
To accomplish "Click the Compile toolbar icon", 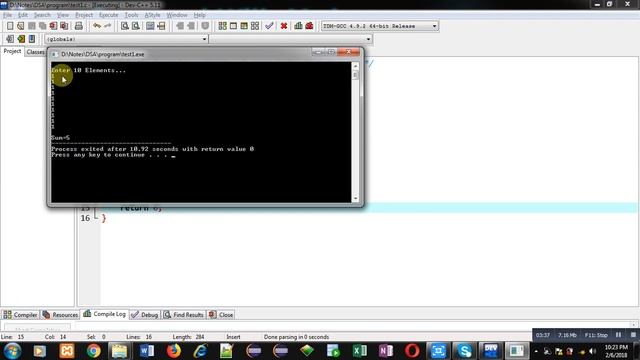I will pos(222,26).
